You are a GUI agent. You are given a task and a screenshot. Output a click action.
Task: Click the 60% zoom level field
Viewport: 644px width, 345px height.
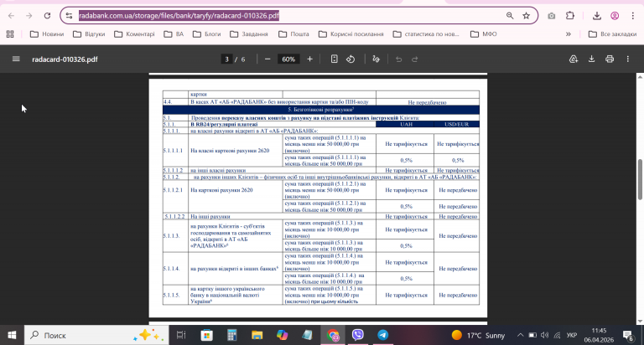coord(288,59)
